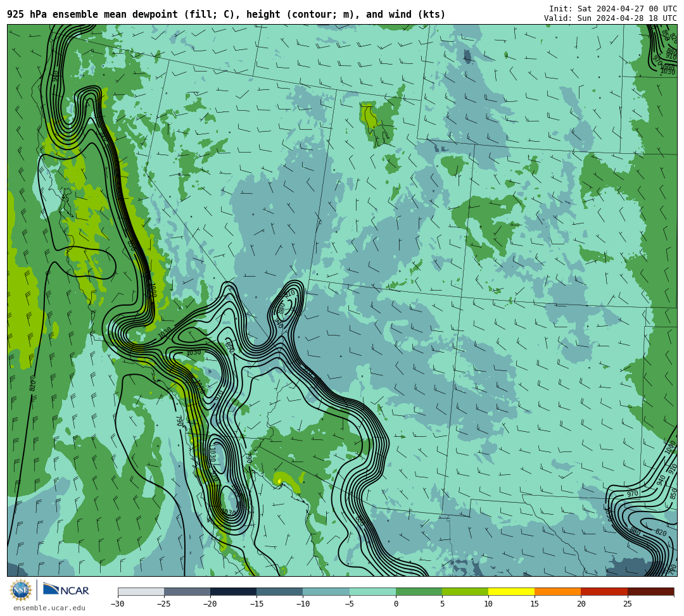
Task: Click the colorbar tick label 20
Action: click(x=581, y=604)
